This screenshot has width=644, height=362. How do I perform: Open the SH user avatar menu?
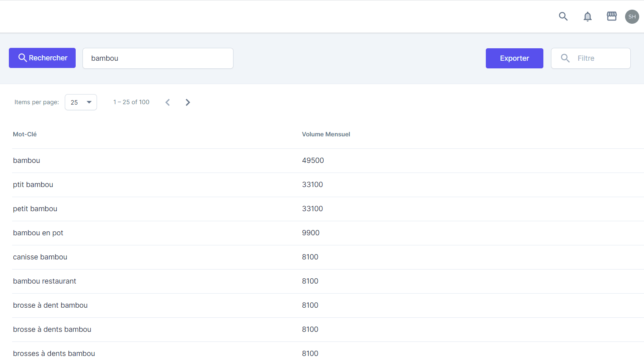pos(632,16)
